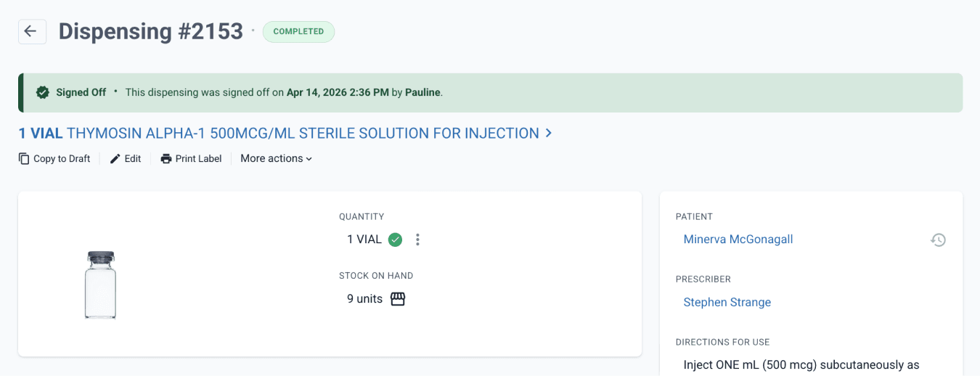Click the store icon beside 9 units

click(398, 299)
